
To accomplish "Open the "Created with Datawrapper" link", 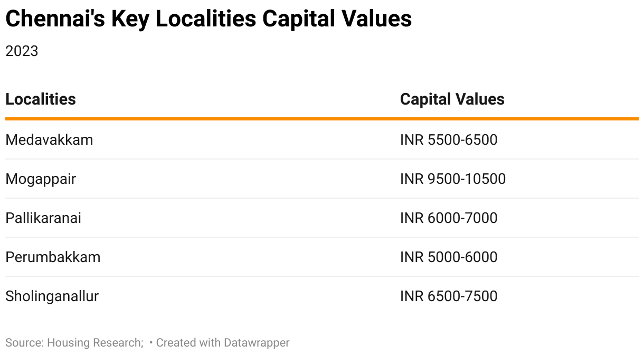I will [223, 343].
